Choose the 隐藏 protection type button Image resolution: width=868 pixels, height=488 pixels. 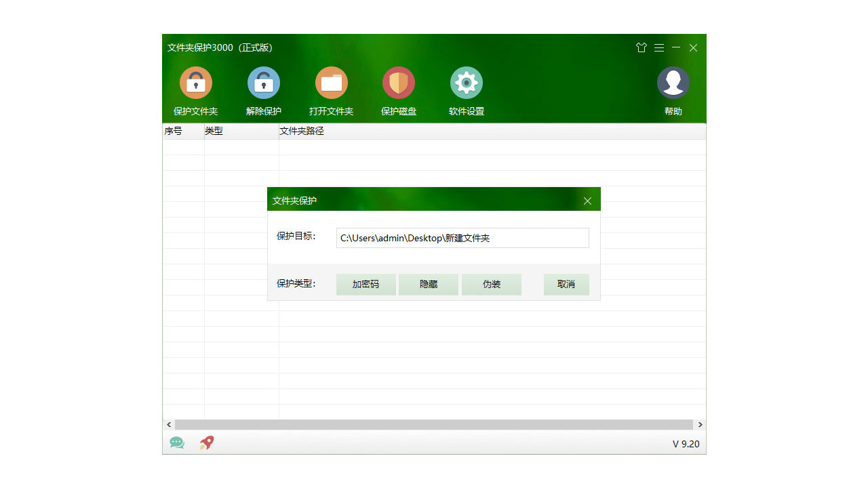[429, 285]
